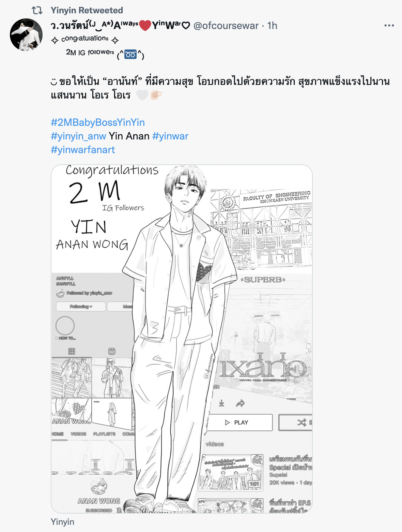This screenshot has width=402, height=532.
Task: Click the retweet icon beside Yinyin Retweeted
Action: [37, 11]
